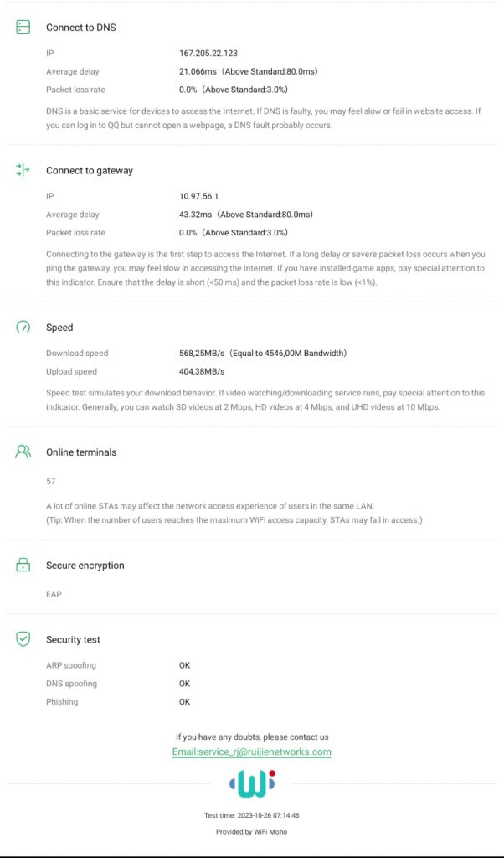The width and height of the screenshot is (504, 858).
Task: Click the Security test shield icon
Action: pos(23,639)
